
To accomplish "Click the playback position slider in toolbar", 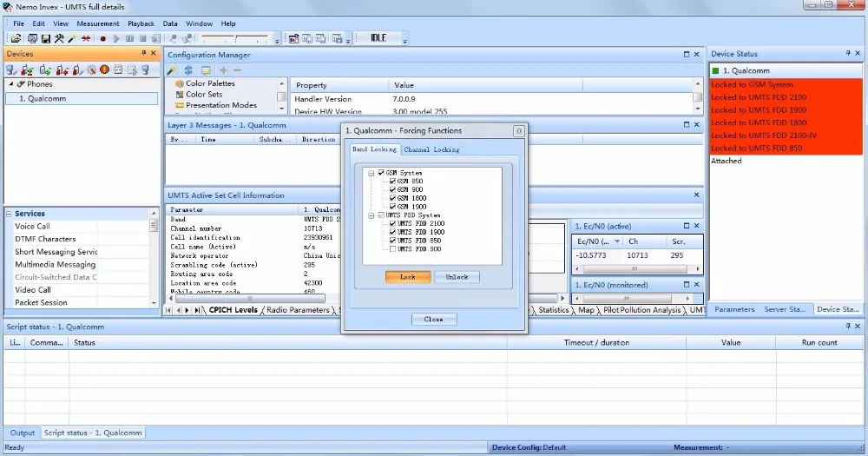I will click(x=235, y=39).
